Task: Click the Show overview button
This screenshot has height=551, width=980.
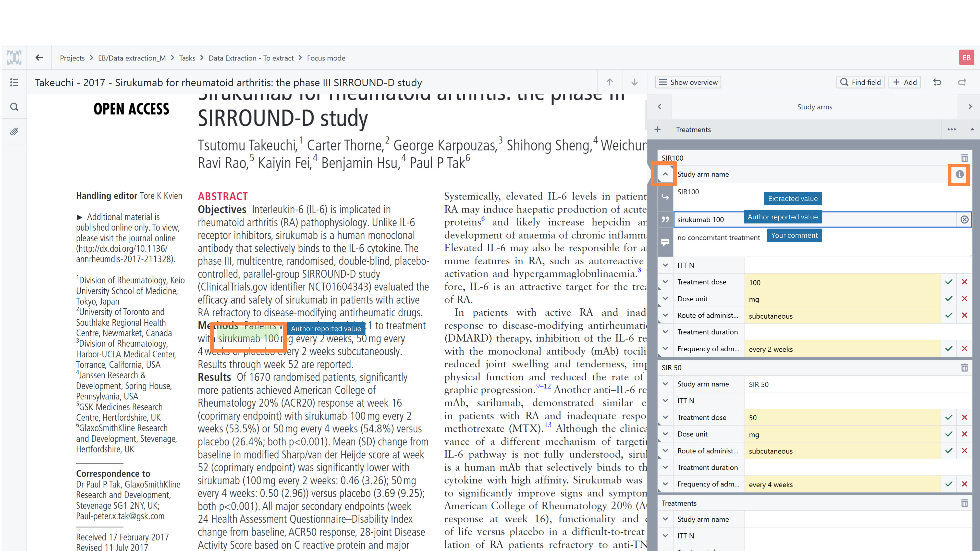Action: click(x=688, y=82)
